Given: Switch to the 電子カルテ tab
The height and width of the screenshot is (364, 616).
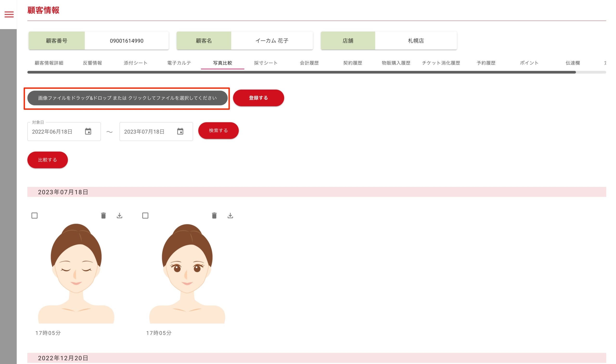Looking at the screenshot, I should coord(179,63).
